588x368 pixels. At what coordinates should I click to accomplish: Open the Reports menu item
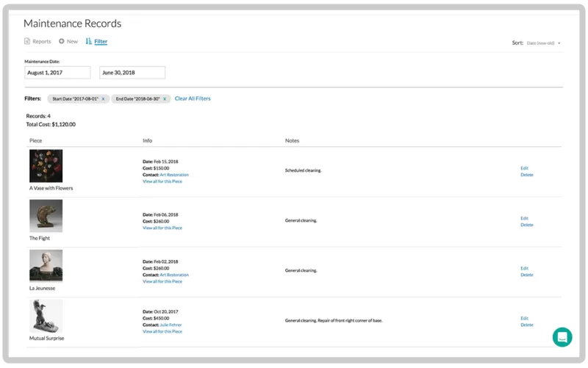[42, 42]
